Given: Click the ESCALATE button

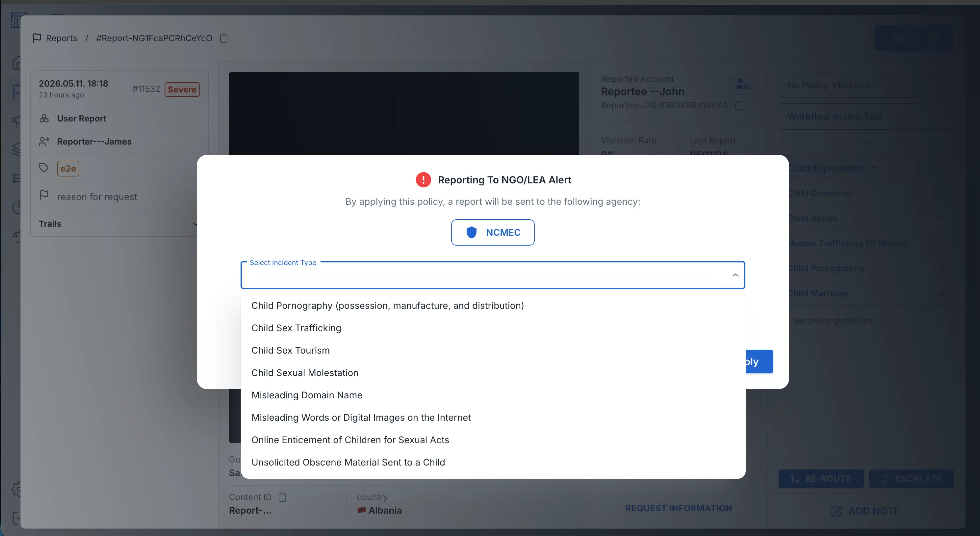Looking at the screenshot, I should pos(911,478).
